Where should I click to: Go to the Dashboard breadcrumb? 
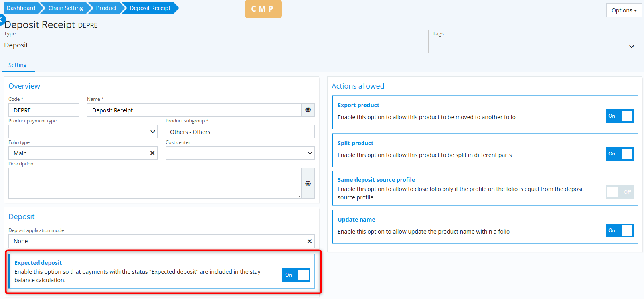point(21,8)
